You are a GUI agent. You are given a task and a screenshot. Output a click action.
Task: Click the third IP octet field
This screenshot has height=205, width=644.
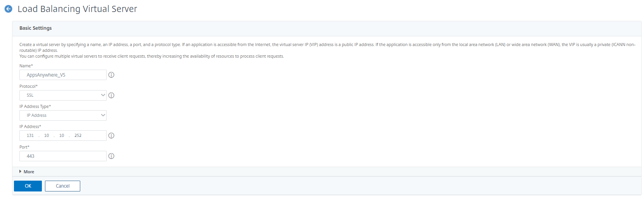pyautogui.click(x=62, y=136)
